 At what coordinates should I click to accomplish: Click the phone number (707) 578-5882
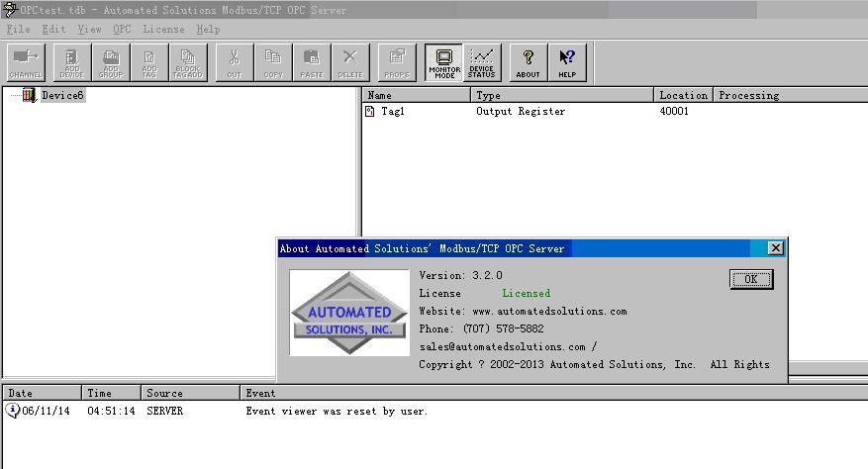pyautogui.click(x=503, y=328)
